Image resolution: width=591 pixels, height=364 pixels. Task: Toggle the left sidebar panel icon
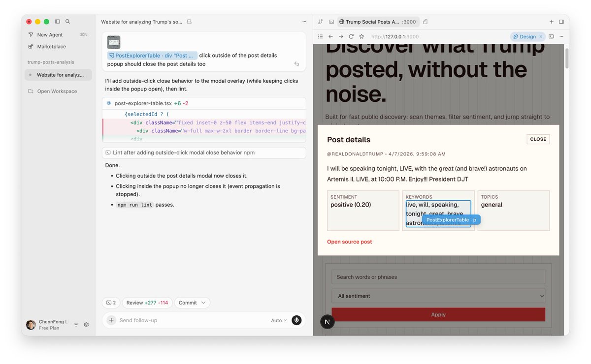click(x=58, y=22)
